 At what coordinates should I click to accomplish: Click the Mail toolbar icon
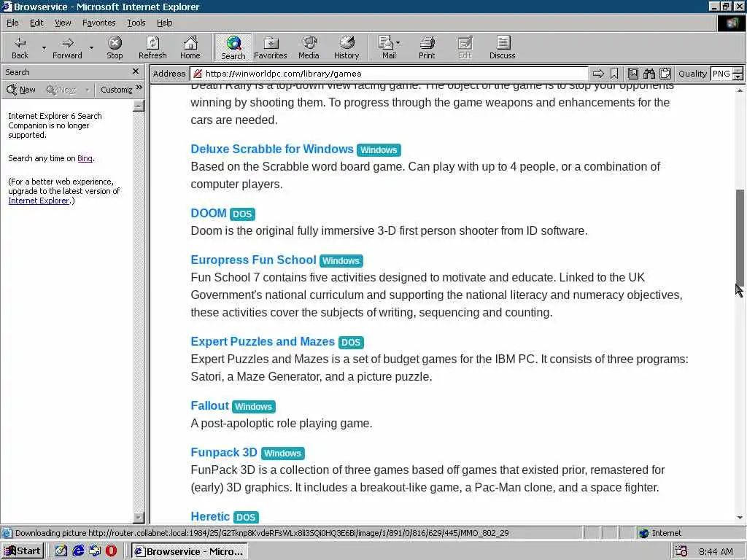point(387,47)
